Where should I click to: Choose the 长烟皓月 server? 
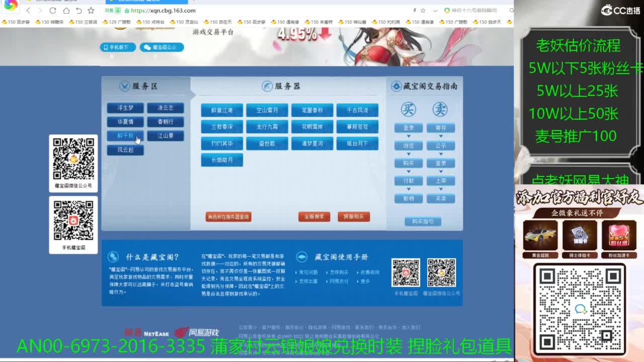[222, 160]
